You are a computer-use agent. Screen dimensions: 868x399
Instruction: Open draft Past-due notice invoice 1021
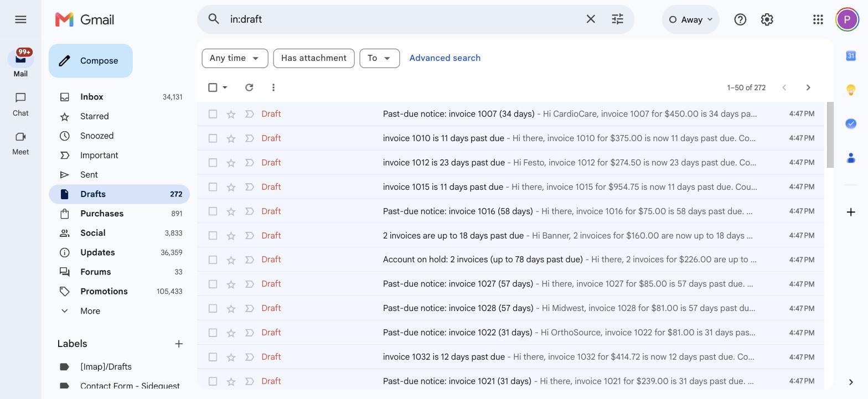coord(510,381)
